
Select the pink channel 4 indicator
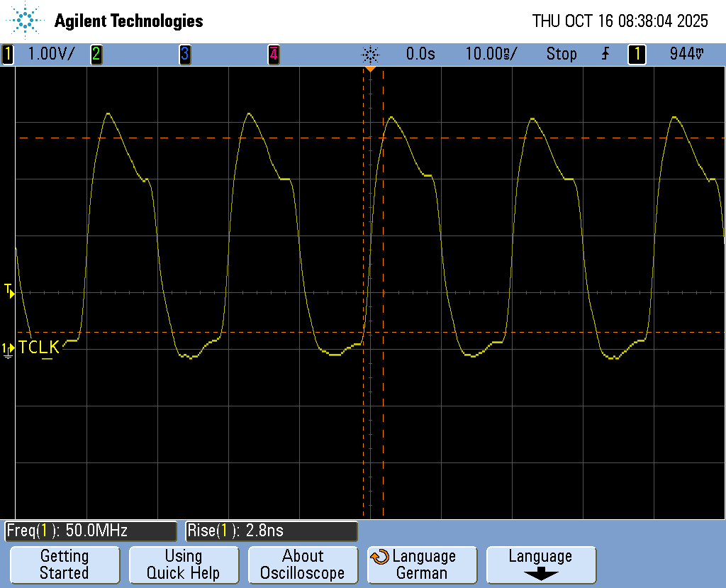pos(273,54)
